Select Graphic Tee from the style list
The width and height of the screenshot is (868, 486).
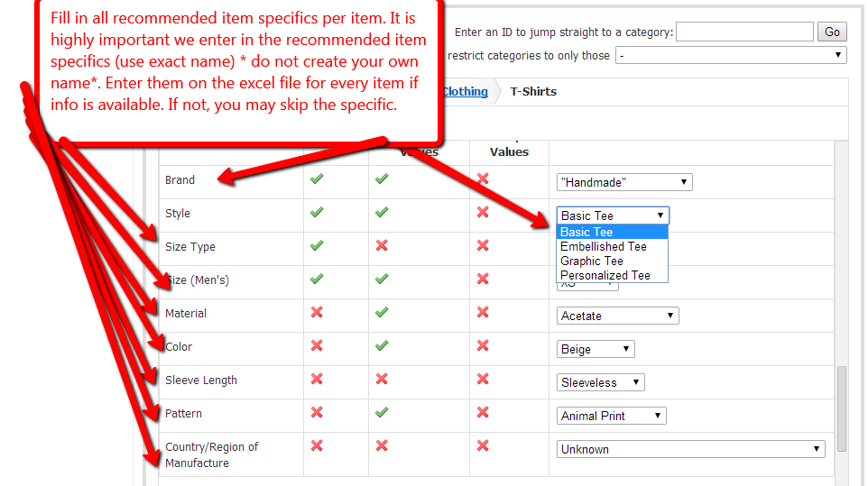point(592,261)
